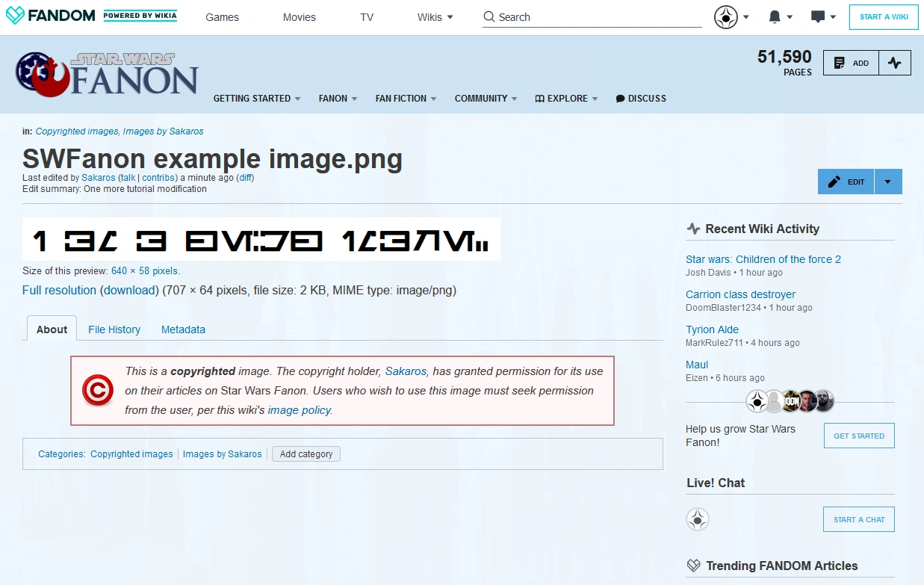Expand the Getting Started menu
The width and height of the screenshot is (924, 585).
point(257,99)
